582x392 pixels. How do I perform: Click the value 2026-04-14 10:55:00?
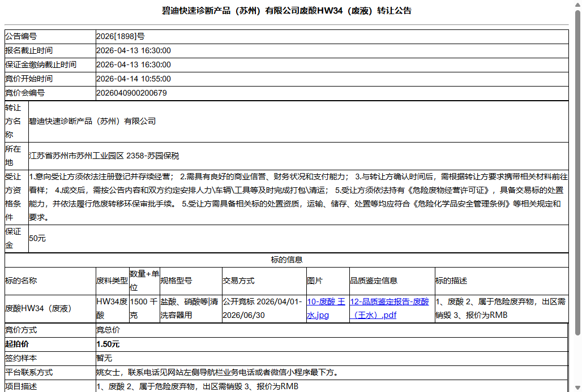tap(134, 79)
